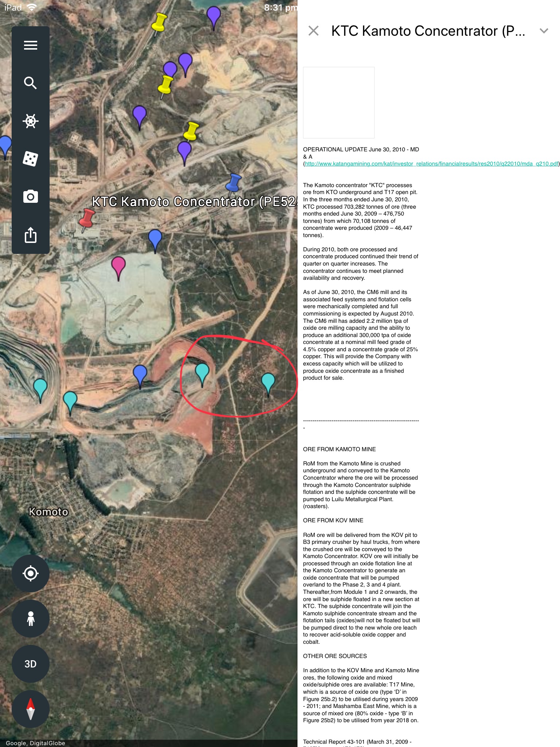Screen dimensions: 560x747
Task: Tap the share icon
Action: pyautogui.click(x=31, y=235)
